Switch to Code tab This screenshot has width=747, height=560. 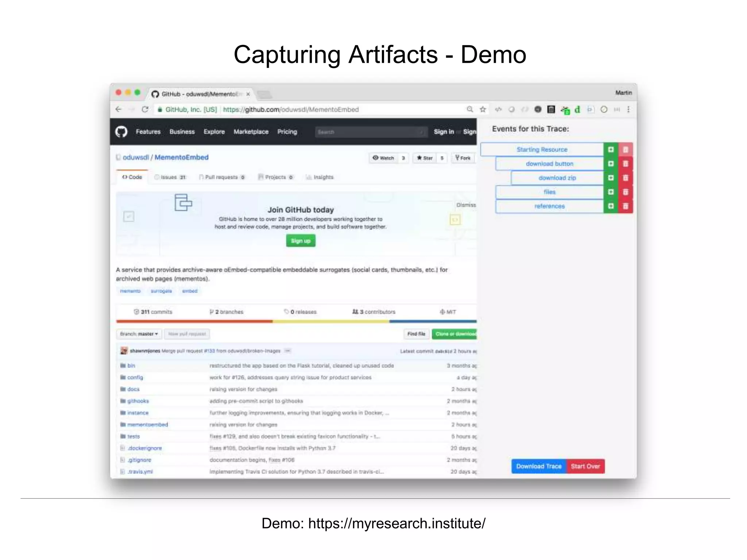coord(132,177)
